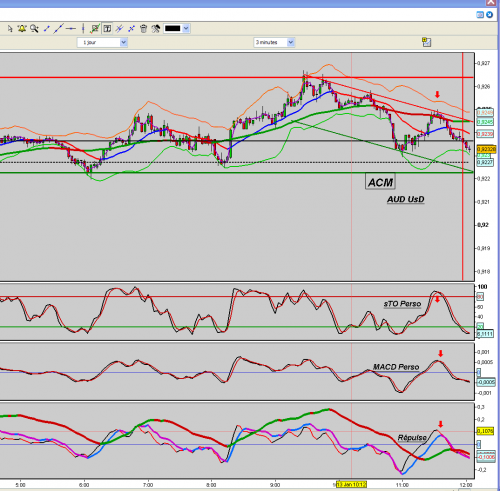
Task: Click the 'sTO Perso' indicator label
Action: click(x=402, y=304)
